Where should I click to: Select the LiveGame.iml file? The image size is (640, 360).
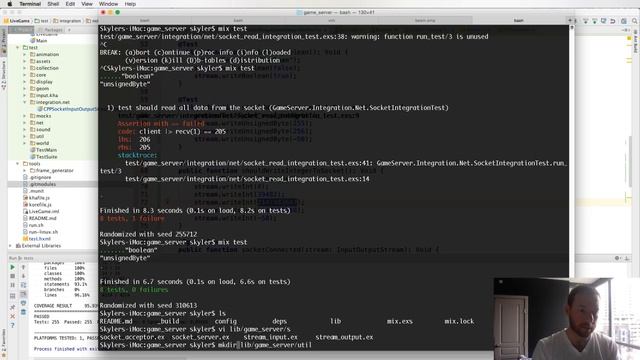point(41,211)
